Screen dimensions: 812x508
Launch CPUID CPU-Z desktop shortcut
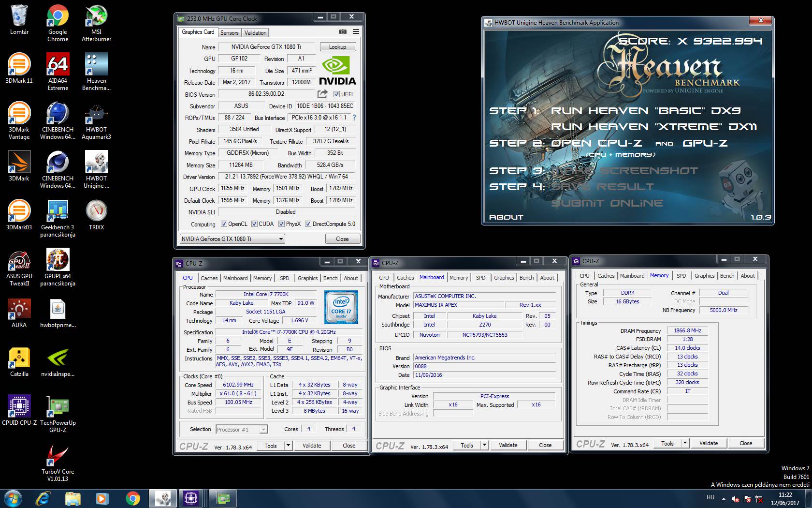pyautogui.click(x=19, y=410)
